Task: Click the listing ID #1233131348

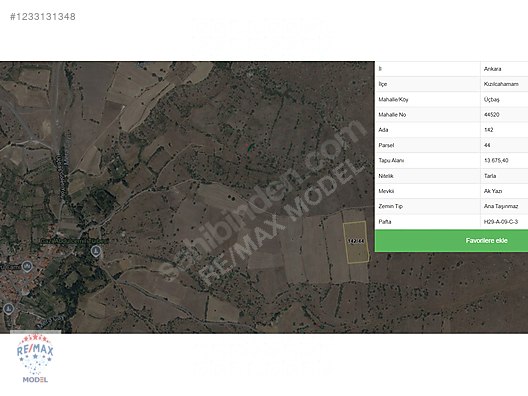Action: (x=43, y=16)
